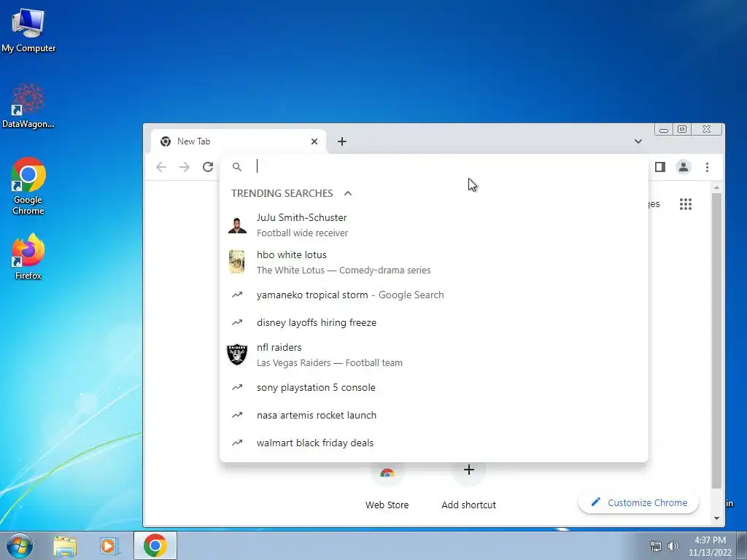
Task: Click the scrollbar up arrow
Action: click(716, 188)
